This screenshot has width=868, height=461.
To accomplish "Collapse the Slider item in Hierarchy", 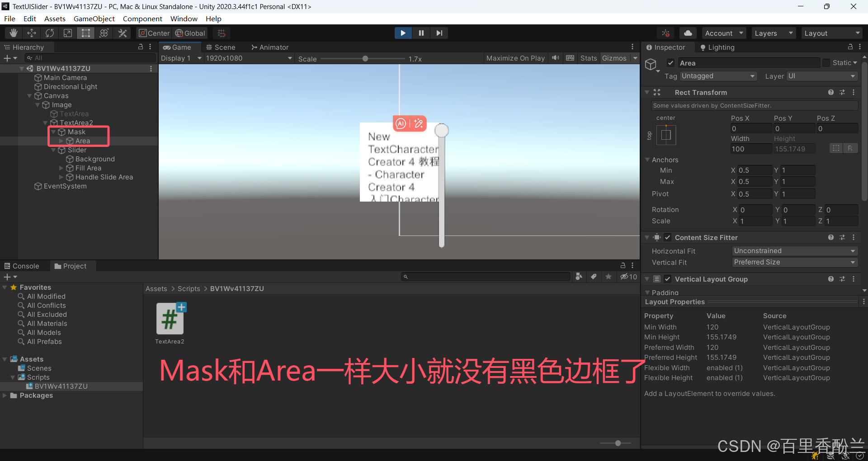I will click(x=54, y=150).
